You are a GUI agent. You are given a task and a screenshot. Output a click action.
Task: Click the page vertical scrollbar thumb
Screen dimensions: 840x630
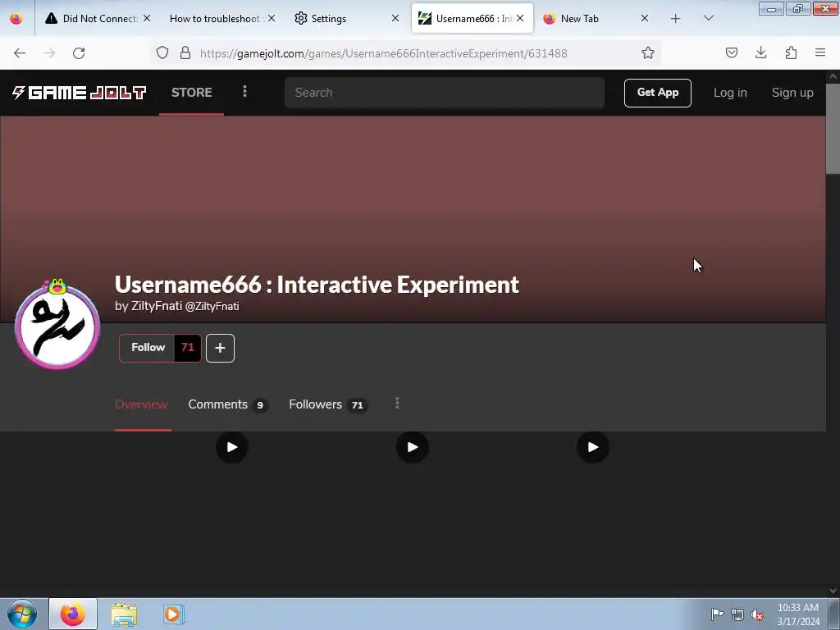(833, 127)
